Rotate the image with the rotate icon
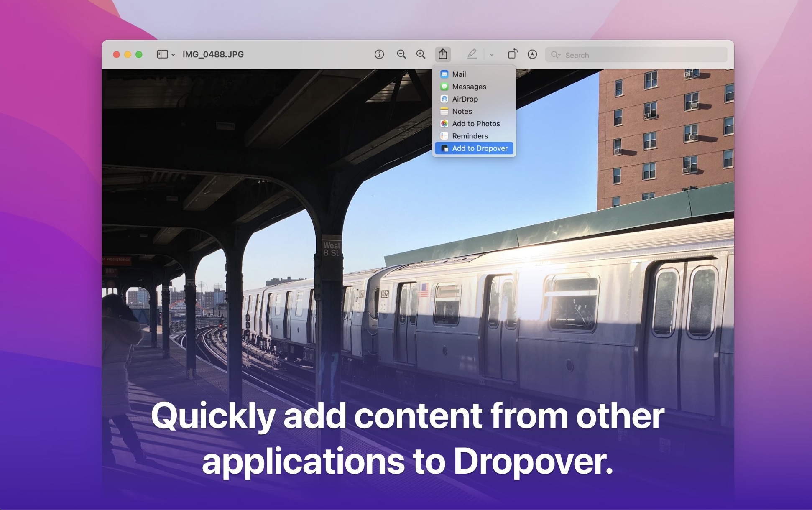Screen dimensions: 812x510 512,54
